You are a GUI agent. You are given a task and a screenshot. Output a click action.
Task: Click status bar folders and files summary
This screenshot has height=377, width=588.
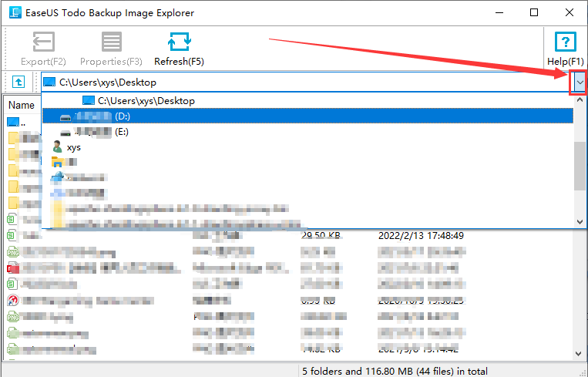[x=395, y=372]
